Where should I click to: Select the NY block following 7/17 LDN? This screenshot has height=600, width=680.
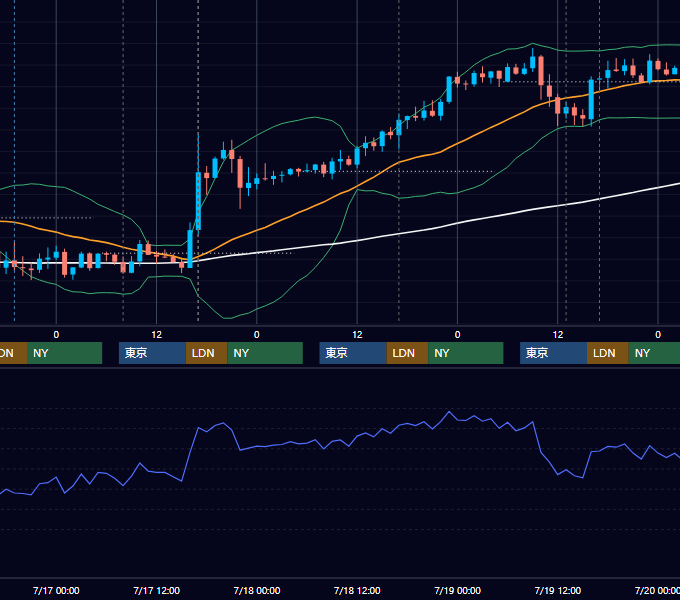pyautogui.click(x=265, y=353)
